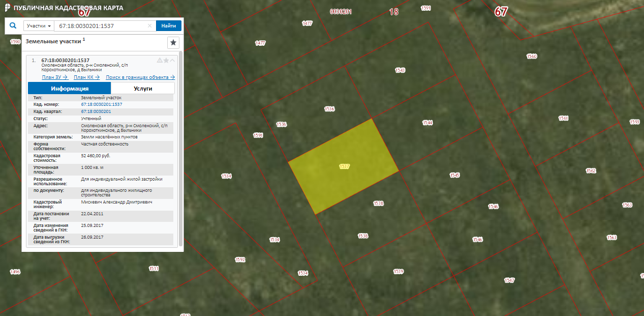Click registration date 22.04.2011
The height and width of the screenshot is (316, 644).
[92, 214]
